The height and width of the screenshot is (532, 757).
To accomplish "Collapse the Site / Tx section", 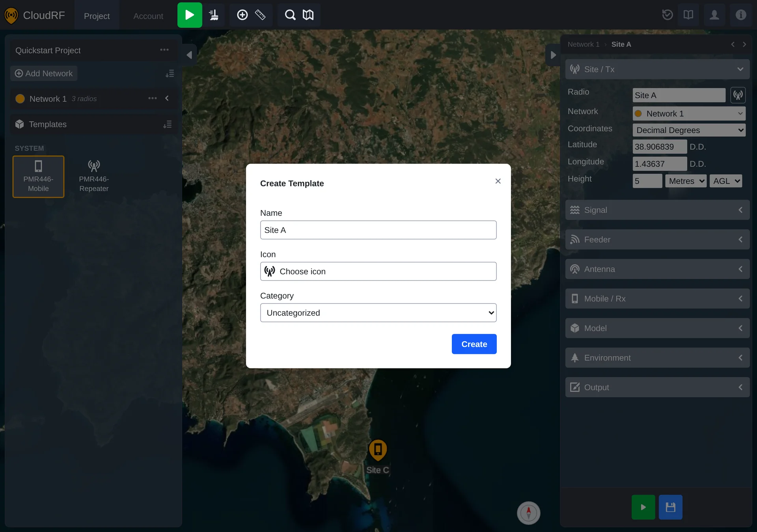I will (657, 69).
